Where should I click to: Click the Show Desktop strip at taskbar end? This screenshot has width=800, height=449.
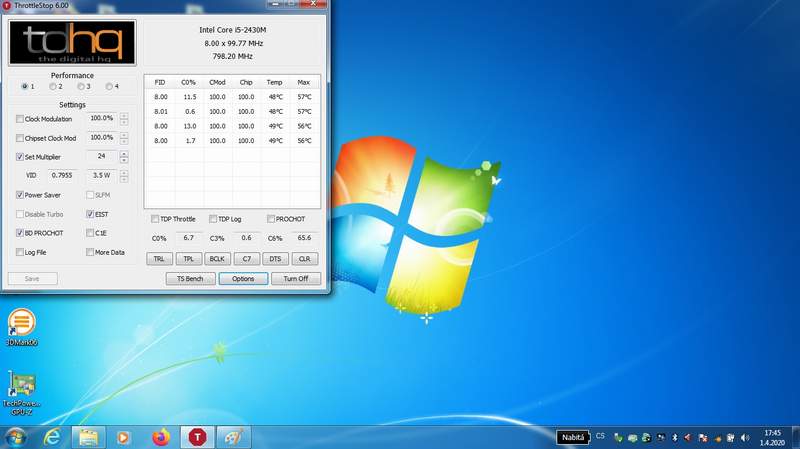(796, 437)
